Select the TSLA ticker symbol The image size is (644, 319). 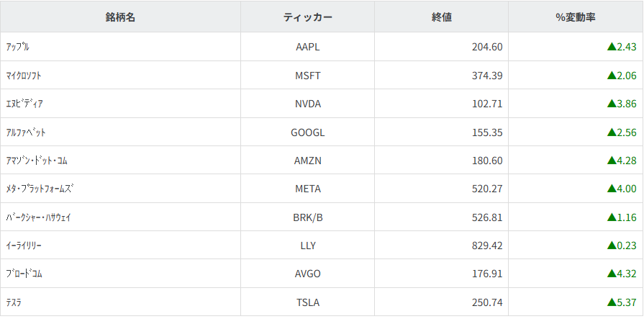click(307, 302)
